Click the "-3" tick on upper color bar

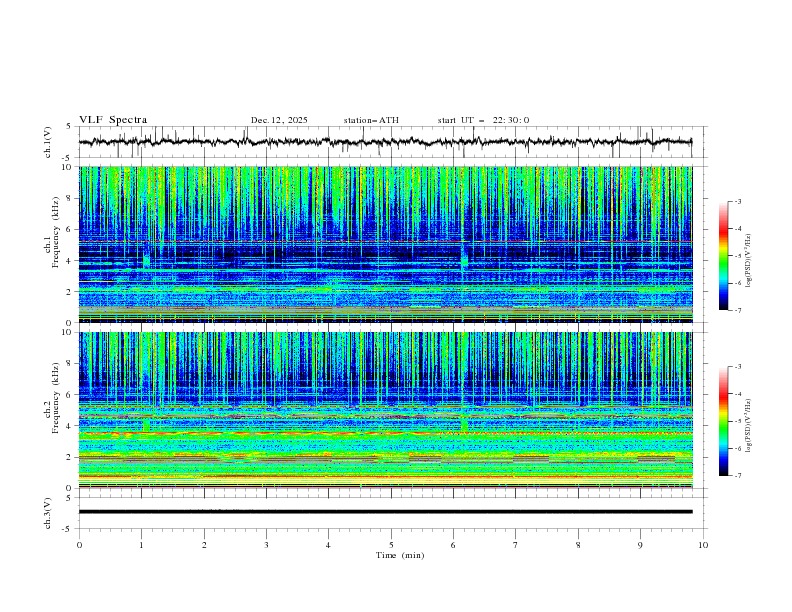tap(738, 201)
